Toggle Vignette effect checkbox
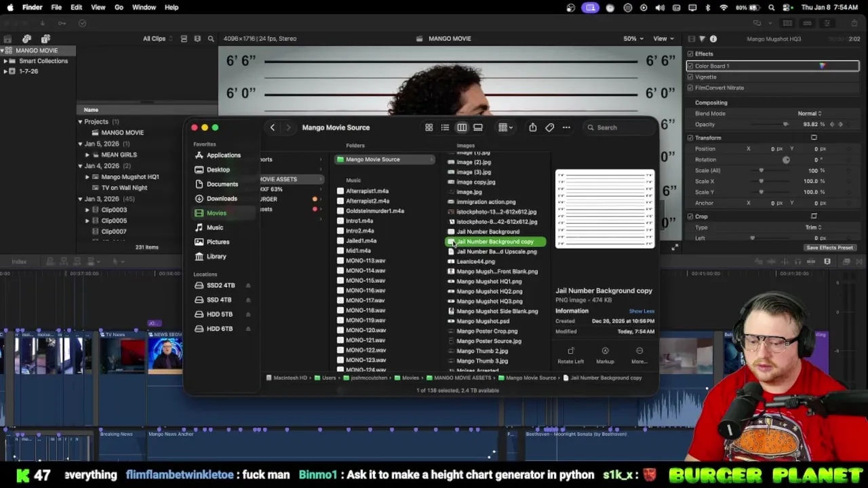 click(x=690, y=77)
